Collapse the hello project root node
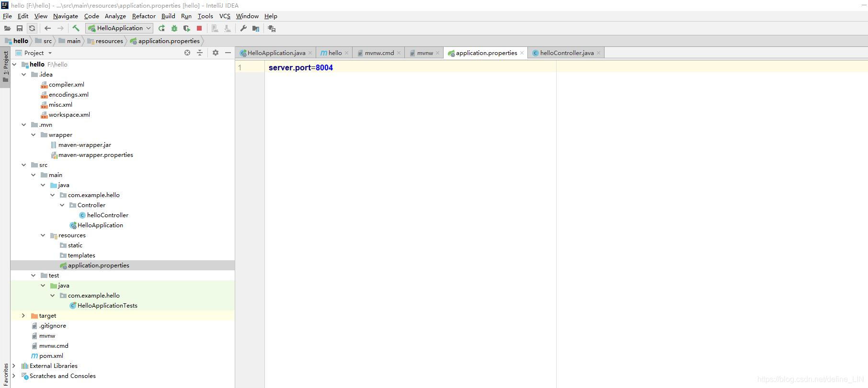 pos(14,64)
